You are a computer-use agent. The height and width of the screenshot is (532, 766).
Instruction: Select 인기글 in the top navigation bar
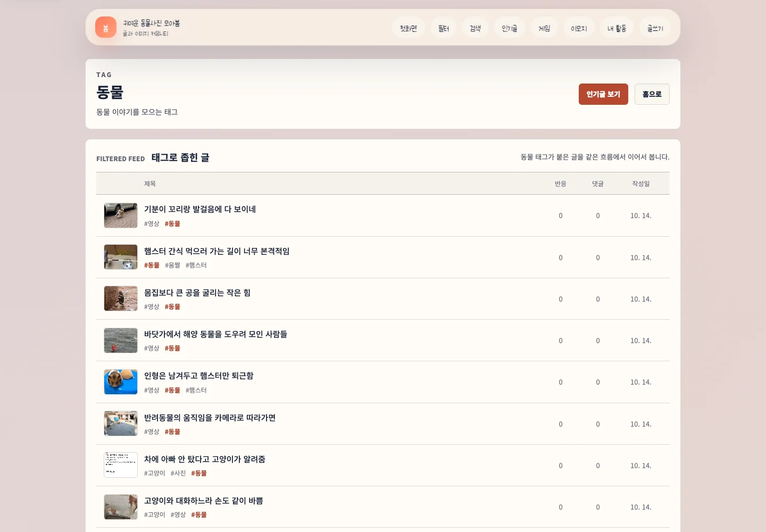click(510, 28)
